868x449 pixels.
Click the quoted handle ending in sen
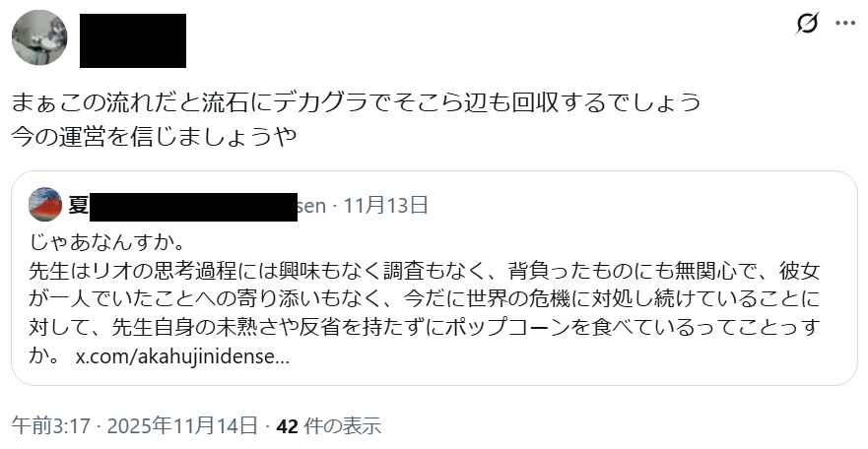click(311, 205)
